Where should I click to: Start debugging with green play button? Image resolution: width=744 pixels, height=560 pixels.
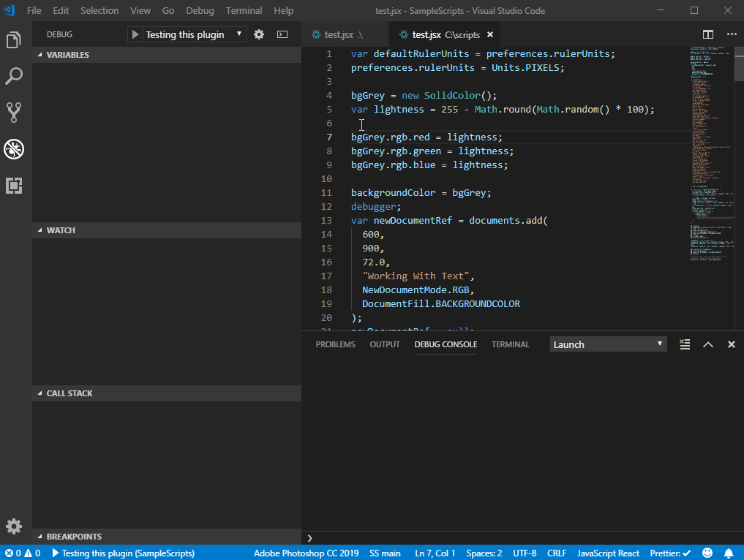click(135, 34)
